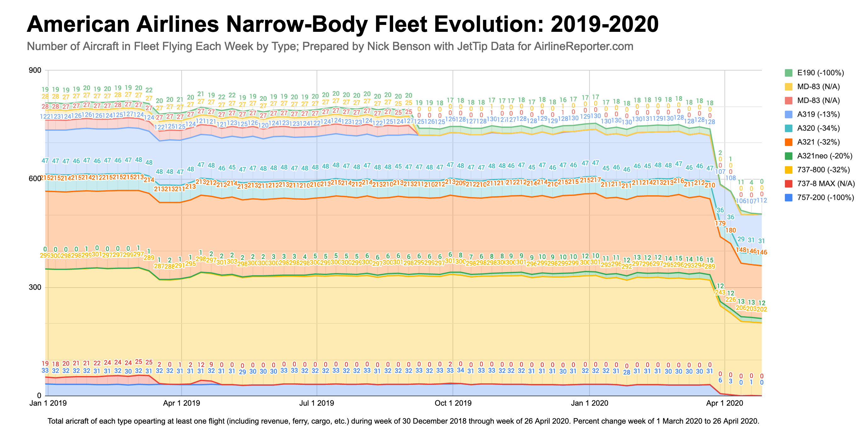Screen dimensions: 868x446
Task: Select the A320 teal legend square
Action: coord(788,128)
